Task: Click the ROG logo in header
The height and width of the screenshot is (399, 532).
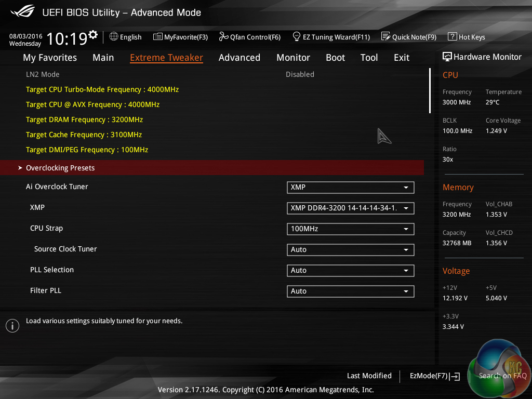Action: 23,11
